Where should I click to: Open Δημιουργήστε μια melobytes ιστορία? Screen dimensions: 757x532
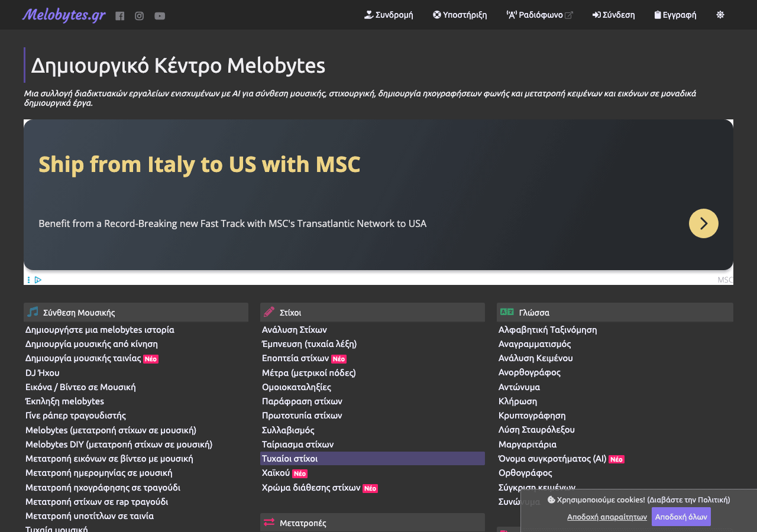pyautogui.click(x=100, y=329)
